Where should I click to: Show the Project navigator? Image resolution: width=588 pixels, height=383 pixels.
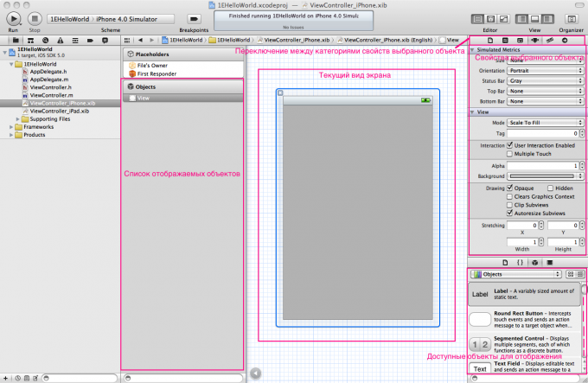[16, 40]
